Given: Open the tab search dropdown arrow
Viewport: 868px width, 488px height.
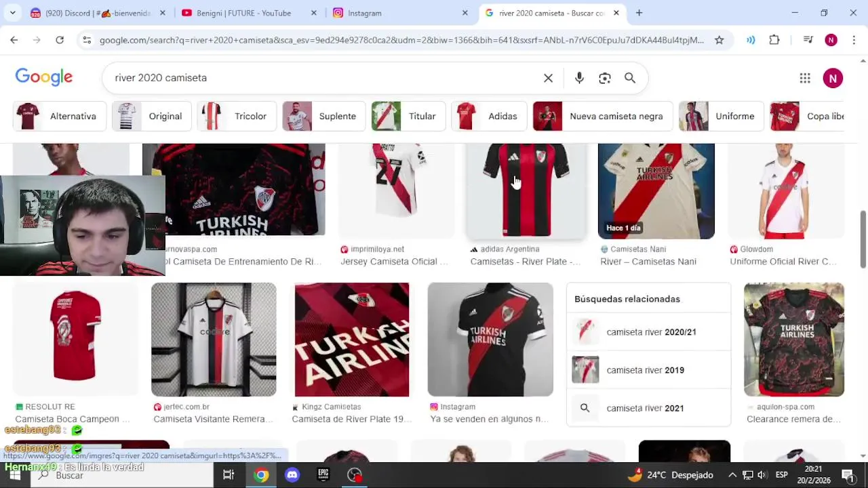Looking at the screenshot, I should [13, 13].
